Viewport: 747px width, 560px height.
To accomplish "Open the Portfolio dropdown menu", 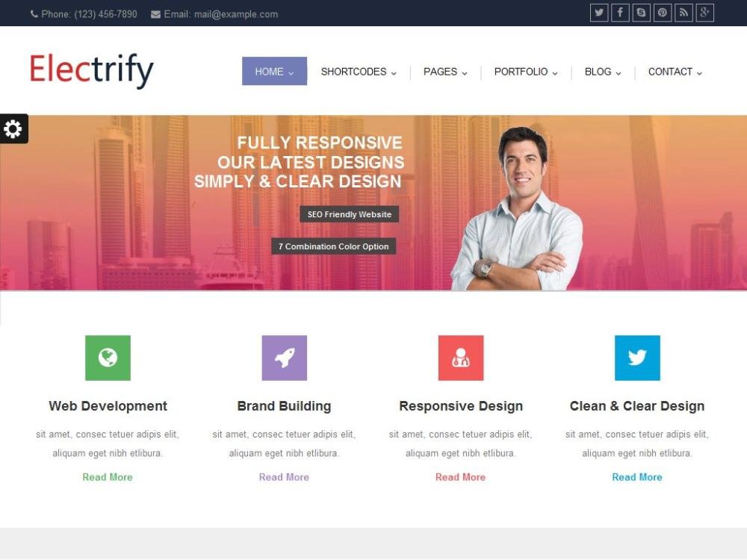I will tap(525, 72).
